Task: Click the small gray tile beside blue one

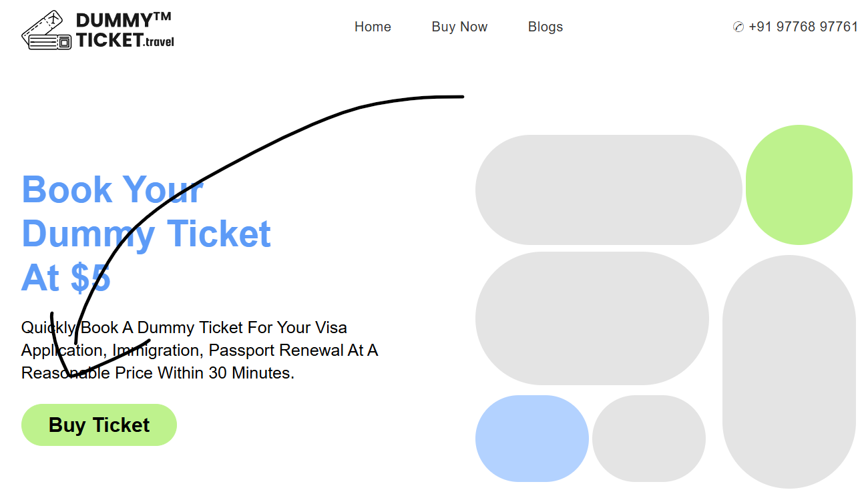Action: click(x=648, y=439)
